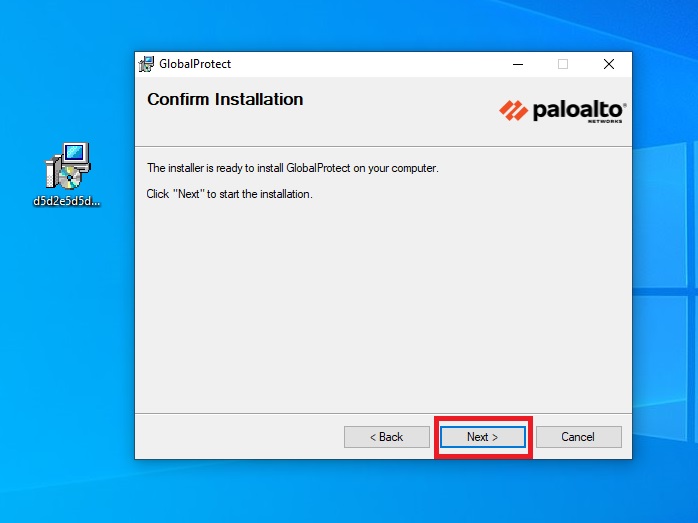Close the GlobalProtect installer window
The width and height of the screenshot is (698, 523).
(609, 64)
